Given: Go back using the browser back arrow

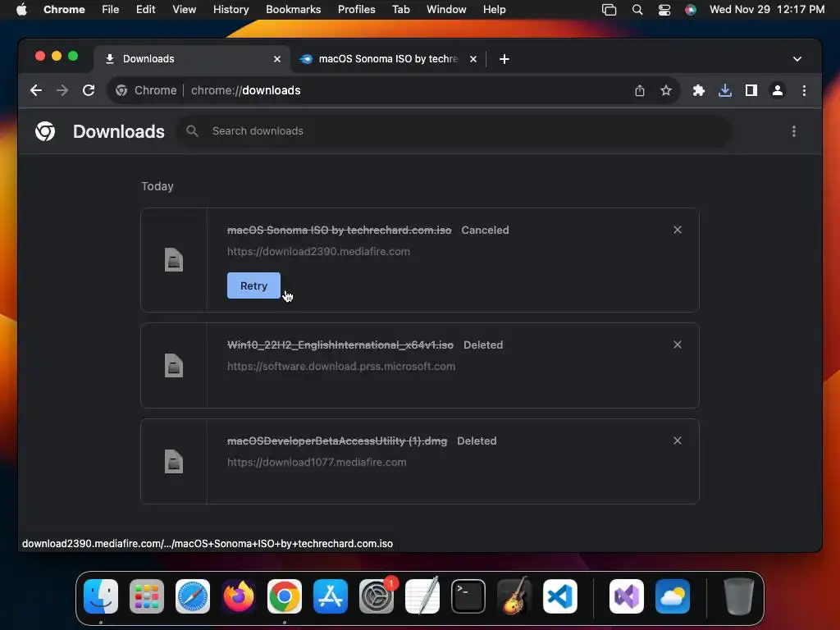Looking at the screenshot, I should [36, 90].
